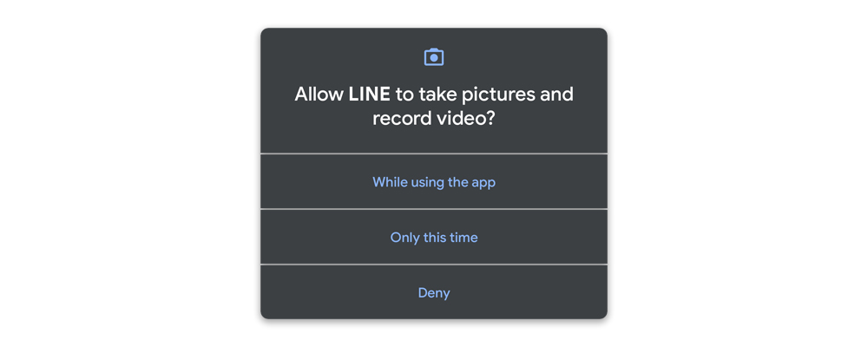Tap the Deny button
This screenshot has width=868, height=347.
(x=434, y=292)
